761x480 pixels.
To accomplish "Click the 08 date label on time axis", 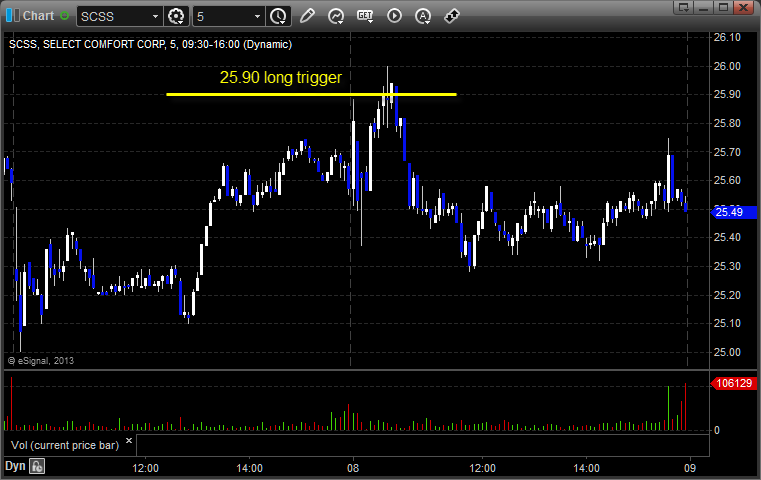I will [x=353, y=468].
